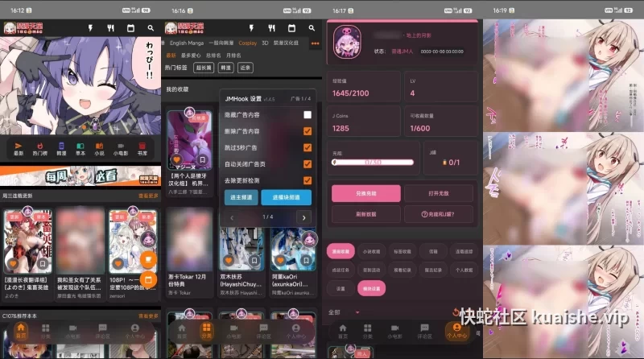Click 进主频道 button
The image size is (644, 359).
pyautogui.click(x=241, y=197)
